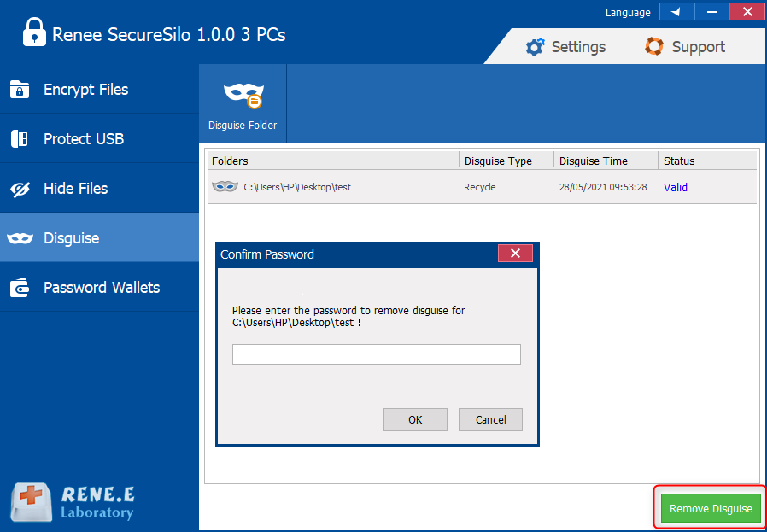Click the Password Wallets wallet icon
The height and width of the screenshot is (532, 767).
click(20, 288)
